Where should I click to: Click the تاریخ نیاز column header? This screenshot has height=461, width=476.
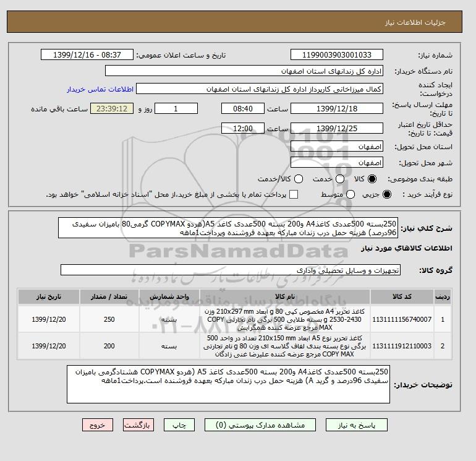[49, 296]
